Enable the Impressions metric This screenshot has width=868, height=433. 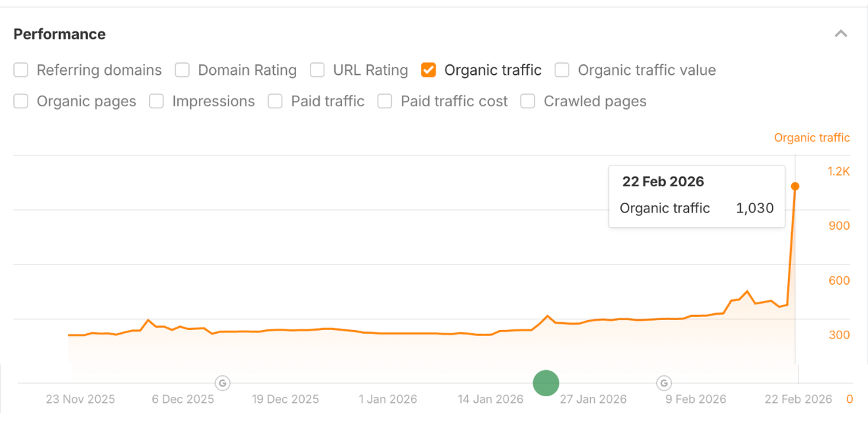(x=156, y=101)
